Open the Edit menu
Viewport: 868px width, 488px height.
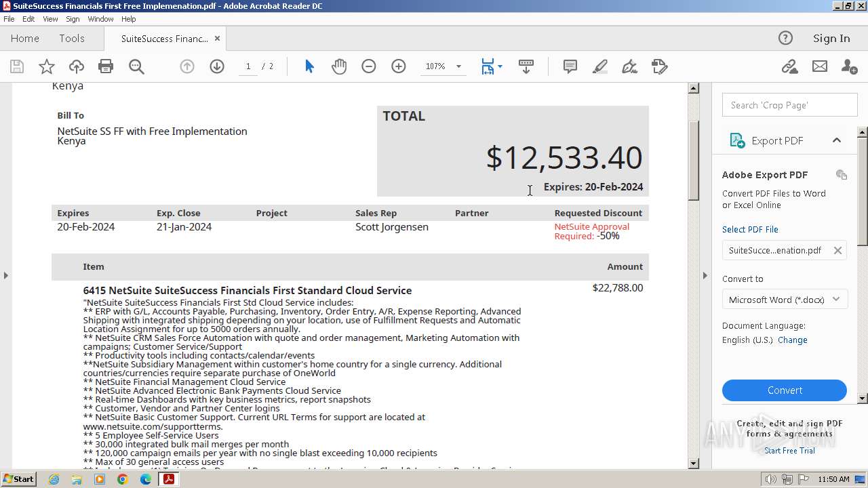pos(28,19)
